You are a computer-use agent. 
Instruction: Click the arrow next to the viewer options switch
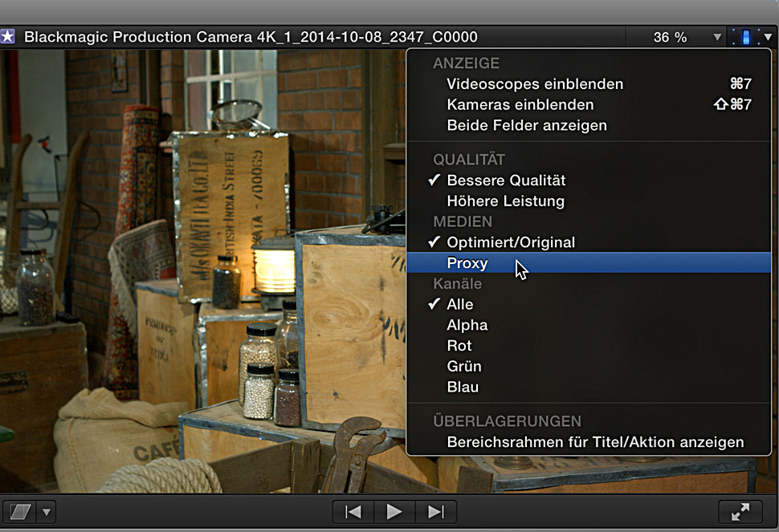point(768,37)
